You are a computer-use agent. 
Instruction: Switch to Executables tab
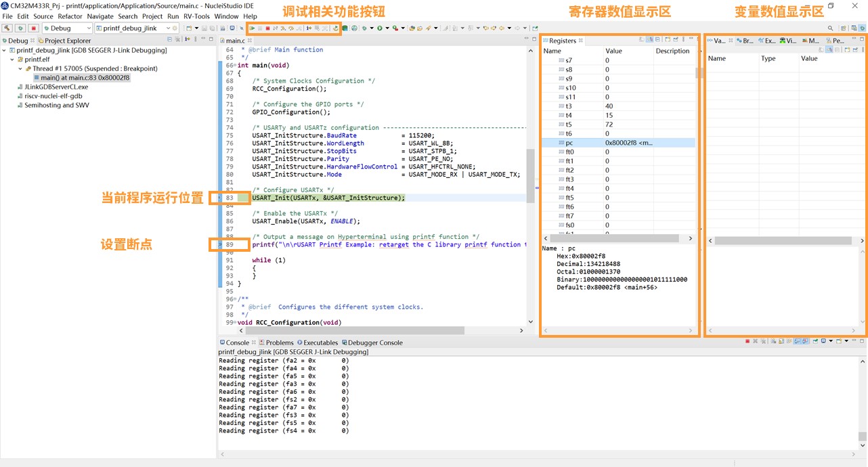point(317,342)
